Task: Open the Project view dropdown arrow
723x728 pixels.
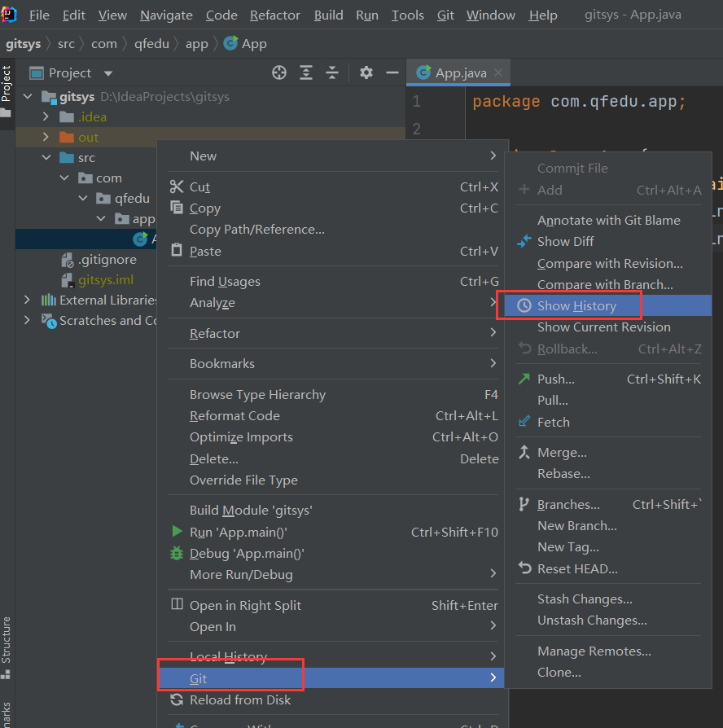Action: [108, 73]
